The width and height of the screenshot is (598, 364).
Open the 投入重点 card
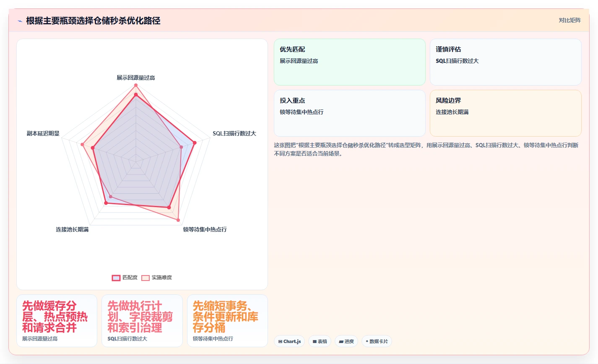tap(350, 113)
